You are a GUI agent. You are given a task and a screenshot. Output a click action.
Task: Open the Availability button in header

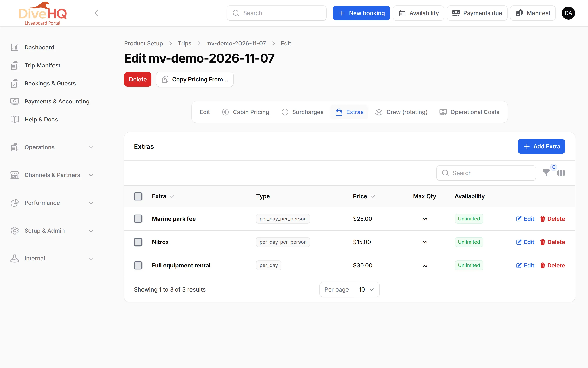[418, 13]
